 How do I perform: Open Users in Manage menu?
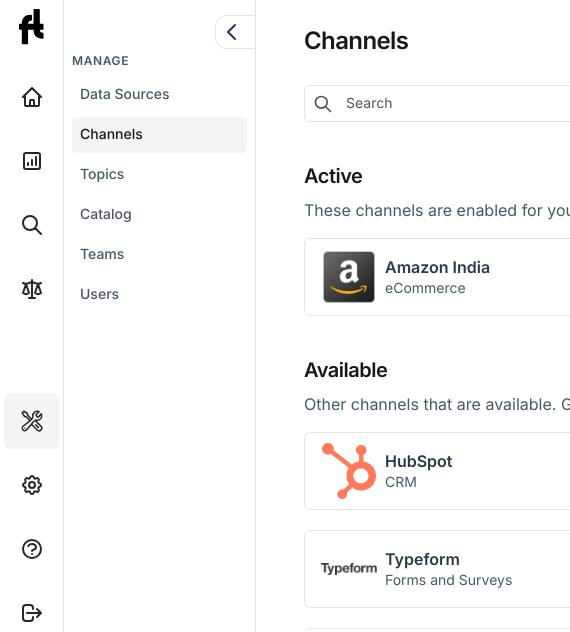(x=159, y=294)
